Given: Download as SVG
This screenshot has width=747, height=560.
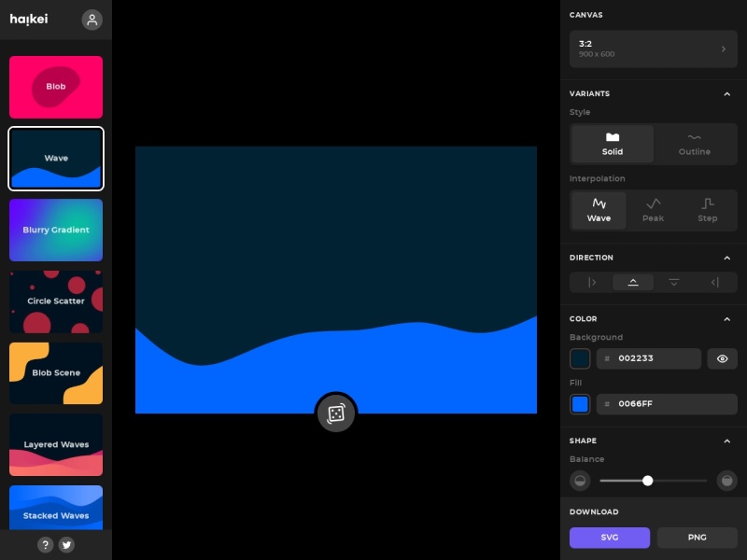Looking at the screenshot, I should [x=610, y=538].
